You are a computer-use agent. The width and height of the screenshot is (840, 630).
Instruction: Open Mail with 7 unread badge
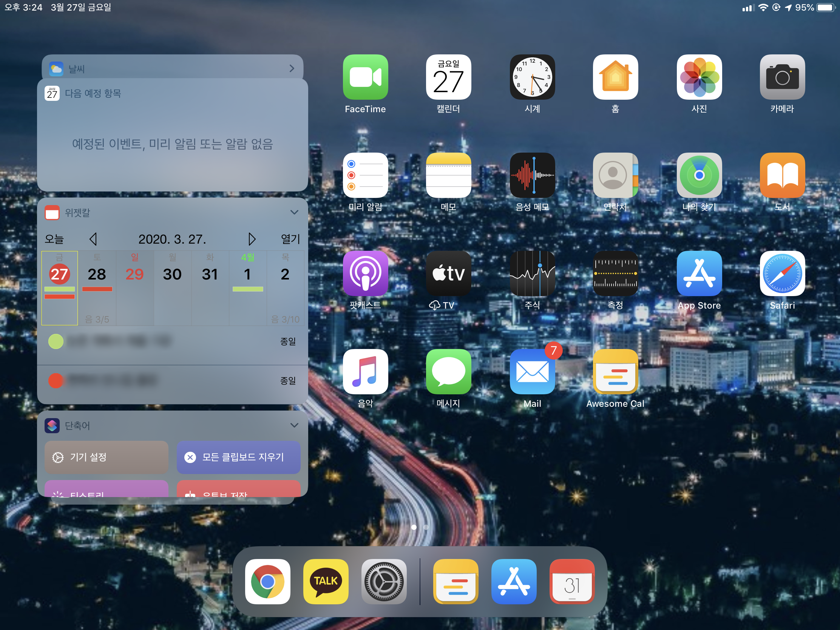tap(532, 372)
